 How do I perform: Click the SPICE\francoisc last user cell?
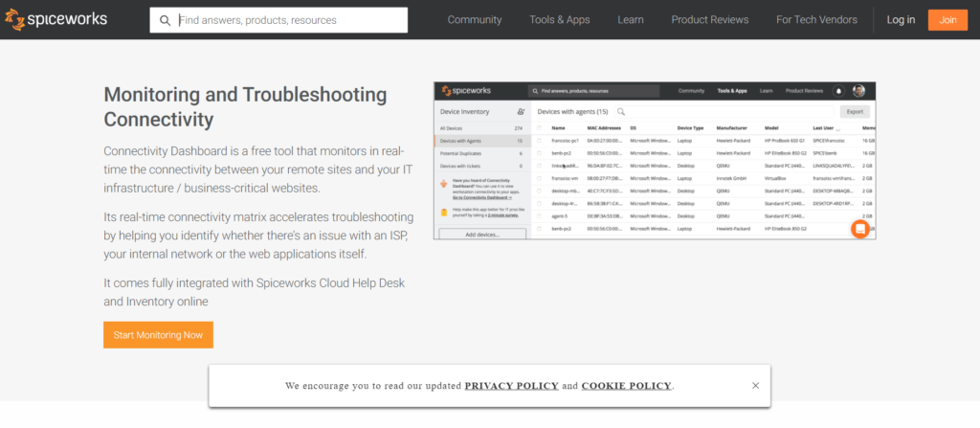[x=829, y=141]
